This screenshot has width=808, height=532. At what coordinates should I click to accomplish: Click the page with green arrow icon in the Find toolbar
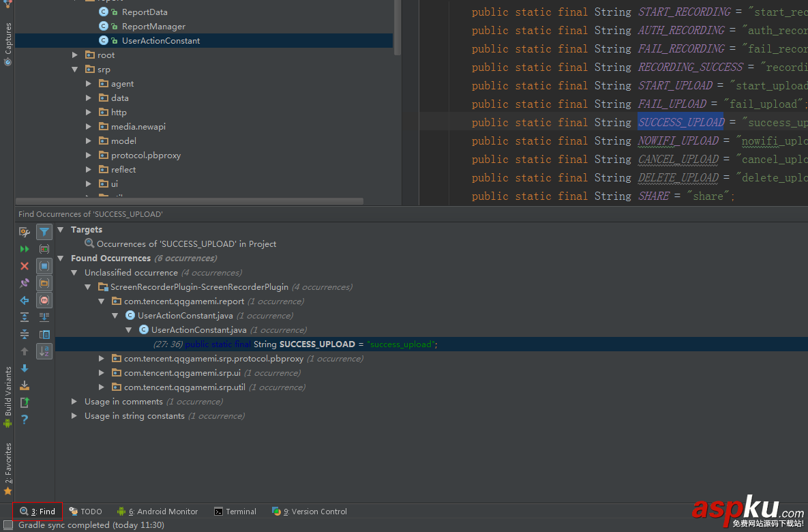point(25,402)
